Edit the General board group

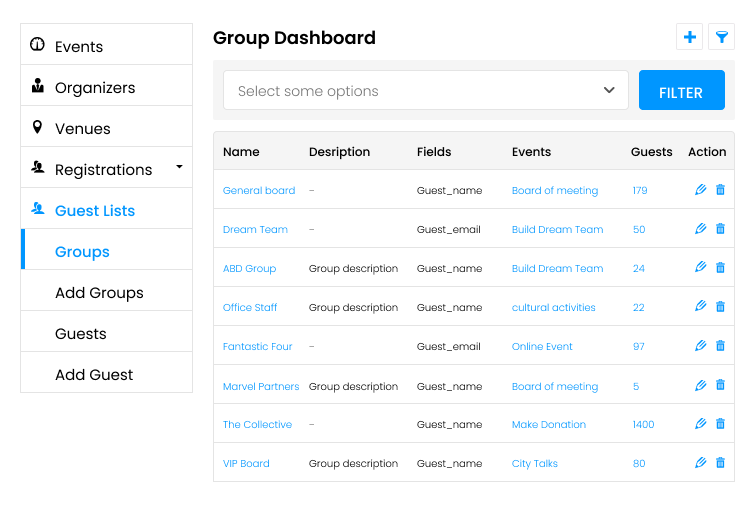click(x=700, y=190)
